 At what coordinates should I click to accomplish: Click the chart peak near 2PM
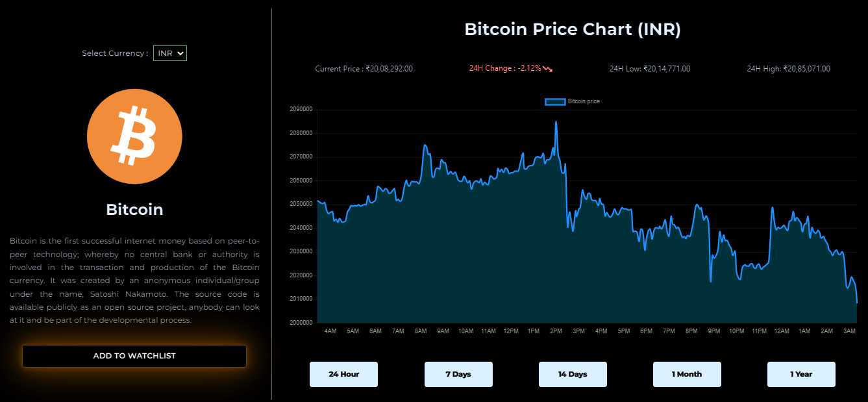(556, 121)
